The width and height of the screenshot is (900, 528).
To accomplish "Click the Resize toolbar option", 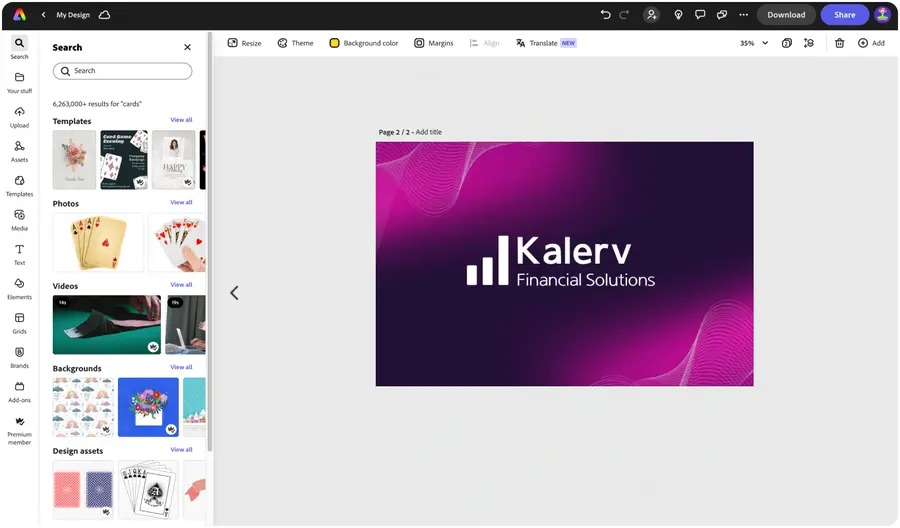I will click(x=245, y=43).
